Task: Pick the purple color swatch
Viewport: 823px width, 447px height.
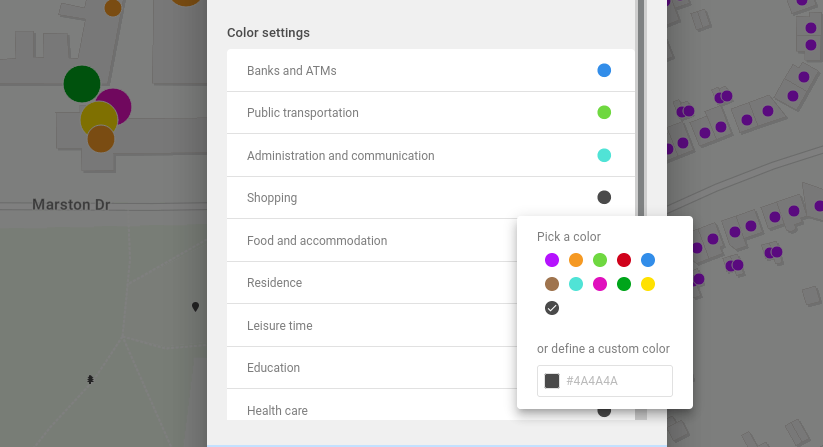Action: (x=552, y=260)
